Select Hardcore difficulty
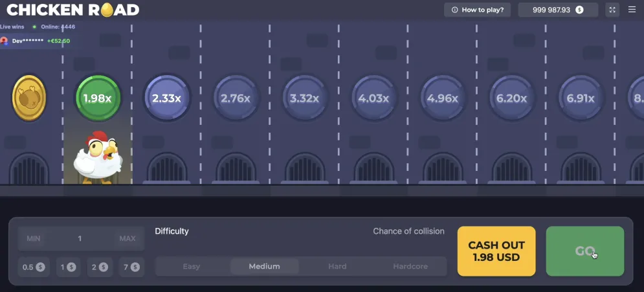The height and width of the screenshot is (292, 644). coord(410,267)
